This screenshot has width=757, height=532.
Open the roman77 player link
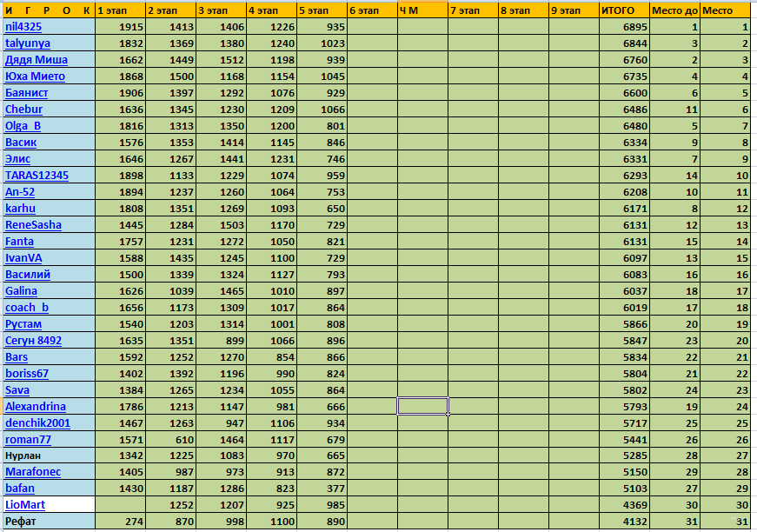[28, 439]
